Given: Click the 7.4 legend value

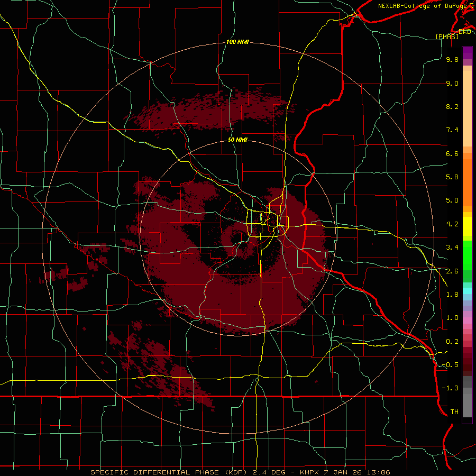Looking at the screenshot, I should [452, 130].
